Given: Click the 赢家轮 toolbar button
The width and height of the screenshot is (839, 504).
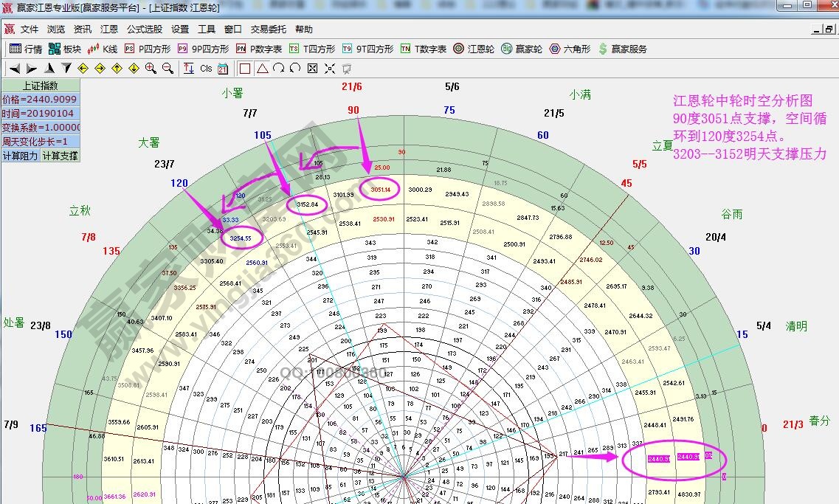Looking at the screenshot, I should coord(521,49).
